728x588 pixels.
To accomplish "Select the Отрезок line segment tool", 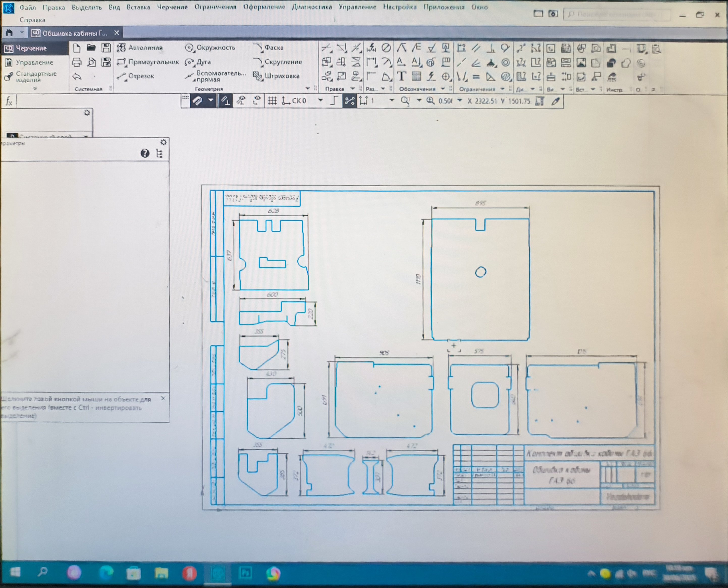I will (136, 76).
